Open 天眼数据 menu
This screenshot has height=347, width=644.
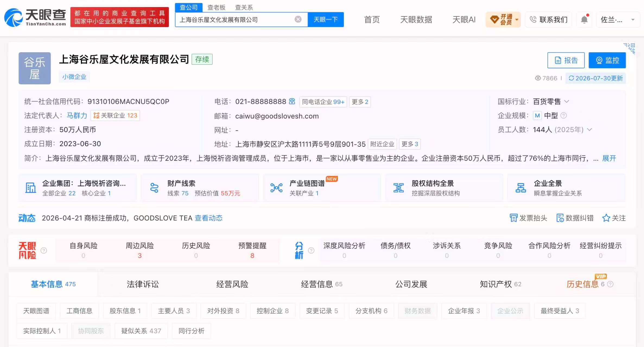click(416, 20)
